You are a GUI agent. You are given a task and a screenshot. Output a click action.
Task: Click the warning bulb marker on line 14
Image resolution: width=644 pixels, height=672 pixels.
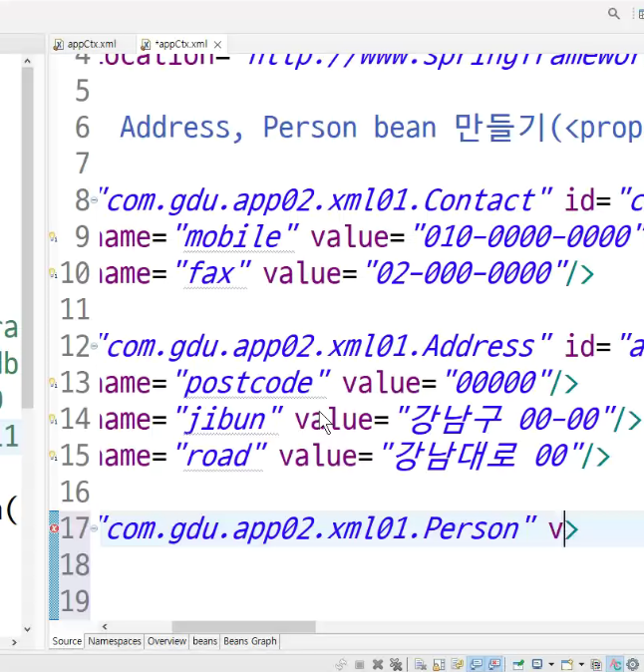(x=53, y=419)
